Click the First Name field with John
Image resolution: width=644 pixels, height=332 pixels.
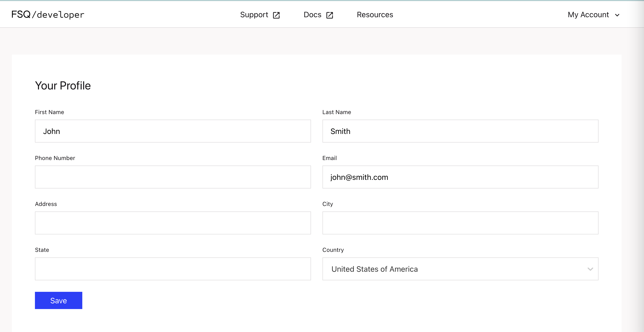click(x=173, y=131)
